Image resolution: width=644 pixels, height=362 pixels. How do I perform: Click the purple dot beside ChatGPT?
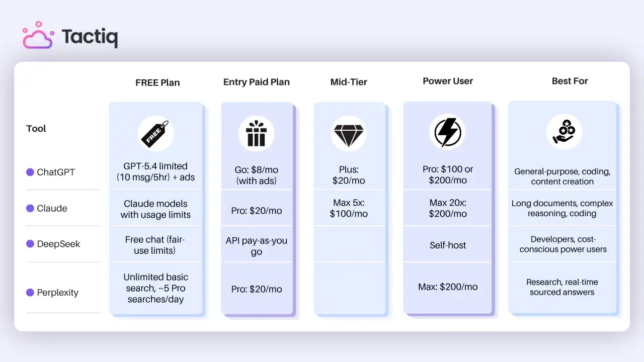pyautogui.click(x=30, y=172)
